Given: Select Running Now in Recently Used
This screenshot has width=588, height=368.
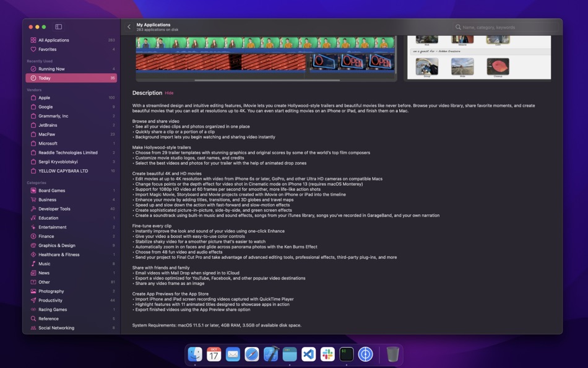Looking at the screenshot, I should (71, 69).
